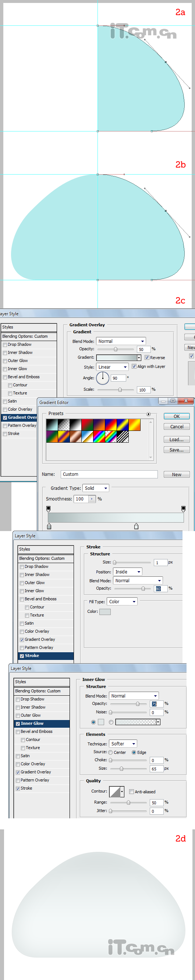Enable Anti-aliased in Inner Glow quality

(131, 792)
